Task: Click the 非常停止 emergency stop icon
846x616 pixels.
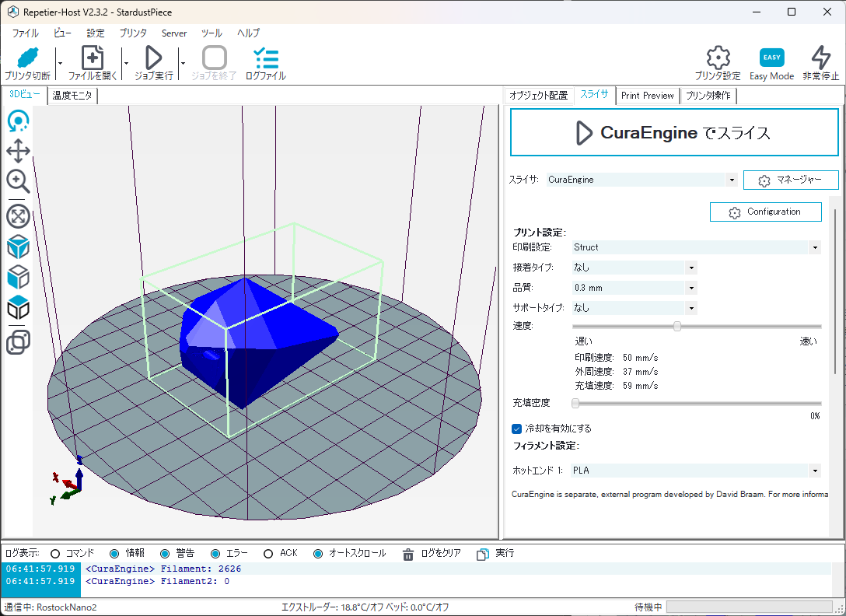Action: [820, 58]
